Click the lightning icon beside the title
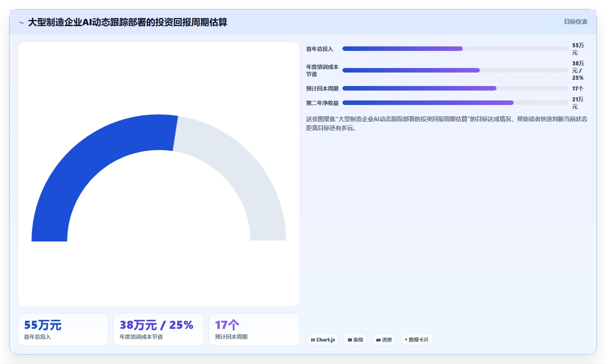The image size is (606, 364). tap(21, 23)
